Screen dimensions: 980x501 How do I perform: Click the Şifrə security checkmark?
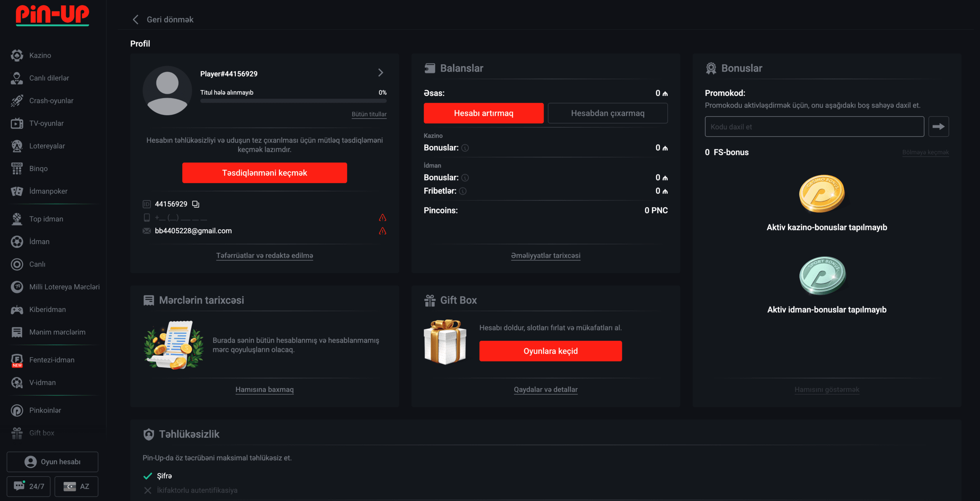click(148, 476)
